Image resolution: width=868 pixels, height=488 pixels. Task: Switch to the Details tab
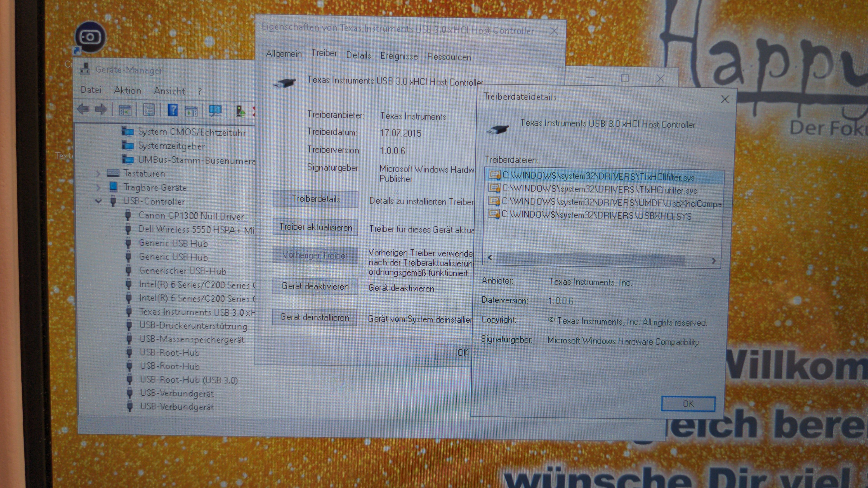(x=358, y=55)
